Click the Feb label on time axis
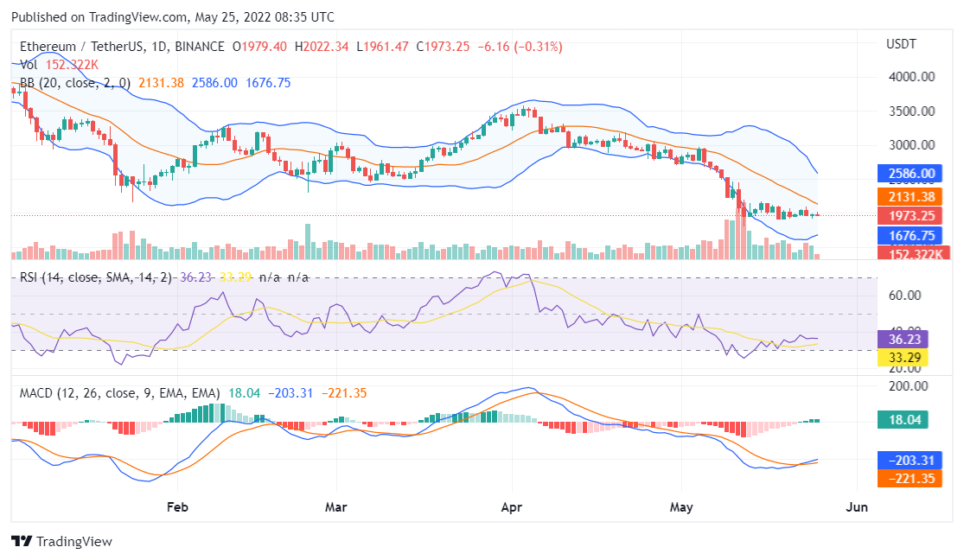Image resolution: width=964 pixels, height=560 pixels. 176,506
